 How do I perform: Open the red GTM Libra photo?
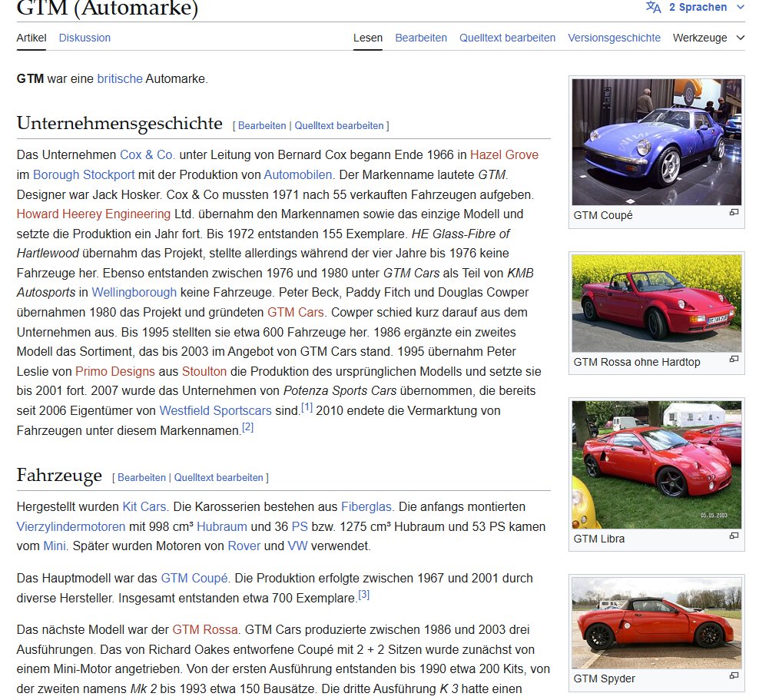pyautogui.click(x=657, y=465)
